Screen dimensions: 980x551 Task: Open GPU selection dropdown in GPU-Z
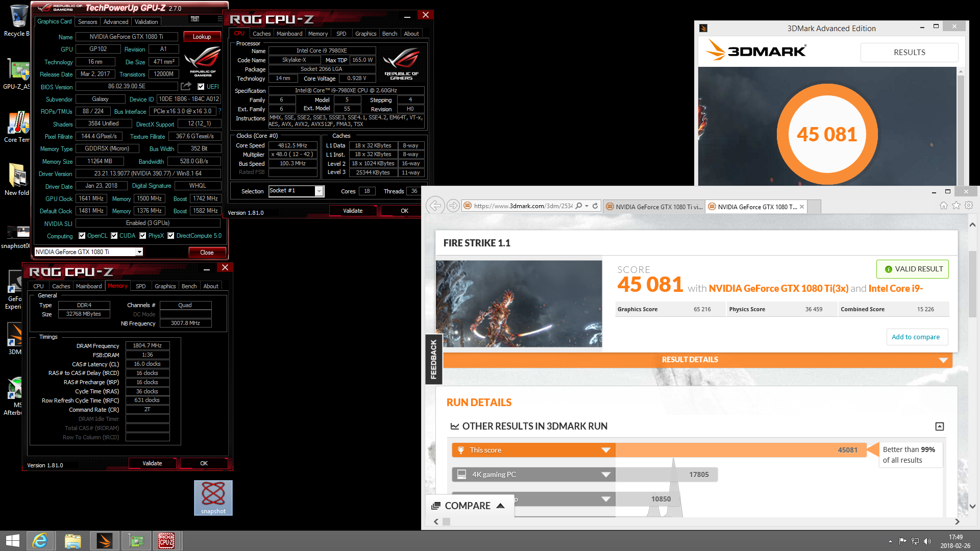point(139,252)
